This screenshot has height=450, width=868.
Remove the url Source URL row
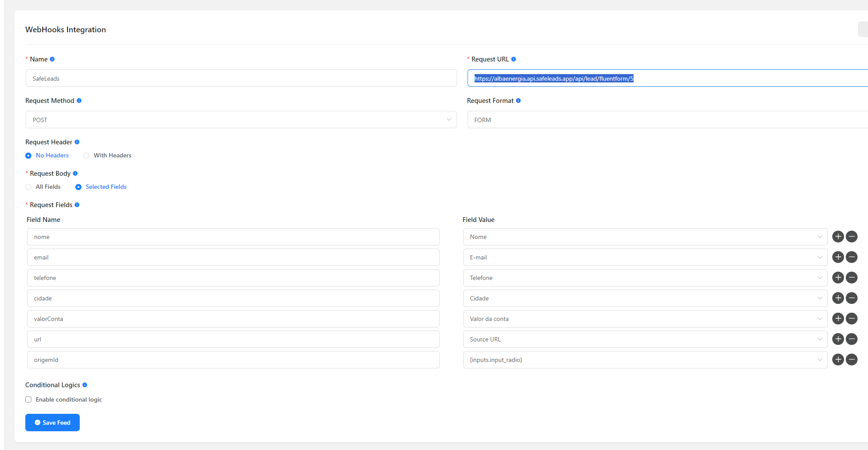[851, 339]
